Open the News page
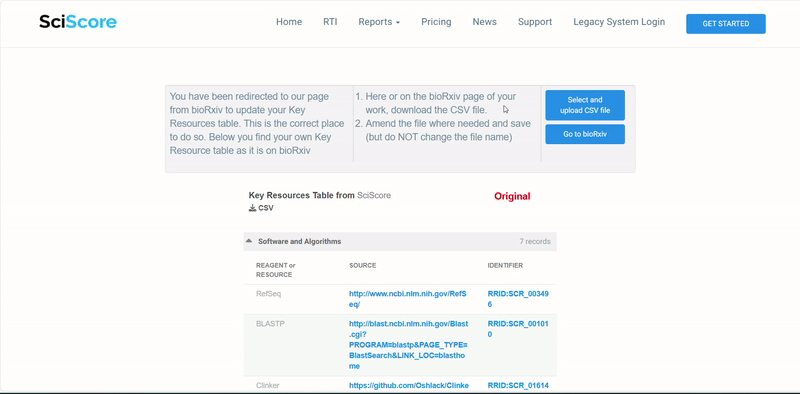Viewport: 800px width, 394px height. [484, 22]
